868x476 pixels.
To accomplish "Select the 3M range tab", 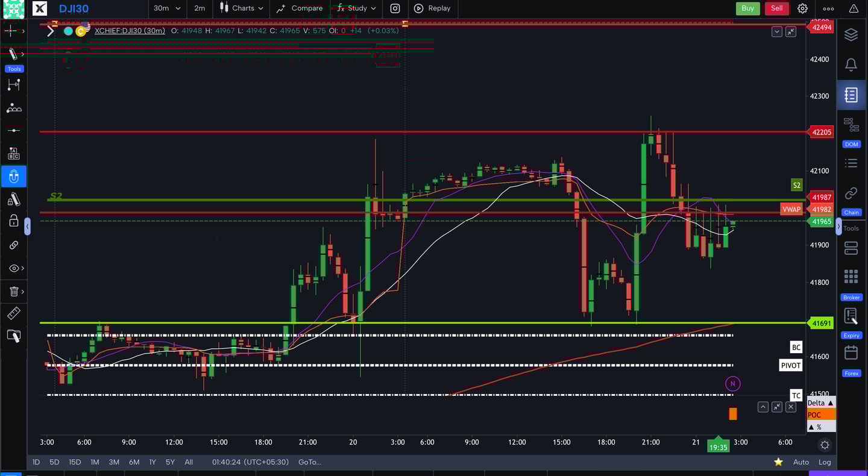I will 114,462.
